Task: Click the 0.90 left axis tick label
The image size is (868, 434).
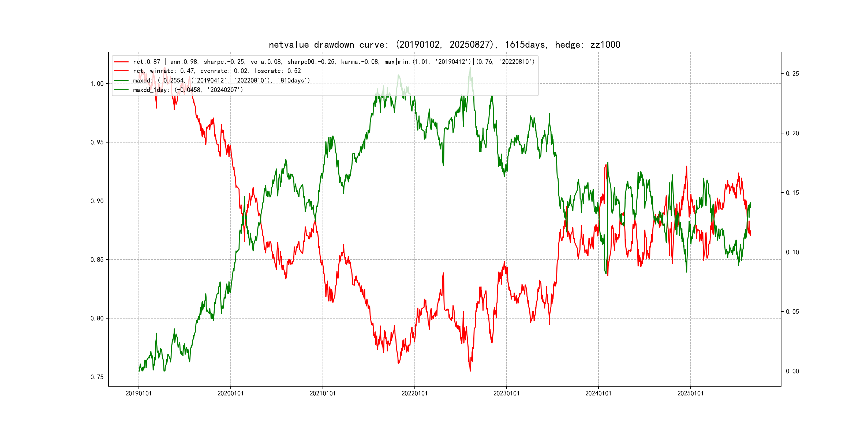Action: [x=97, y=201]
